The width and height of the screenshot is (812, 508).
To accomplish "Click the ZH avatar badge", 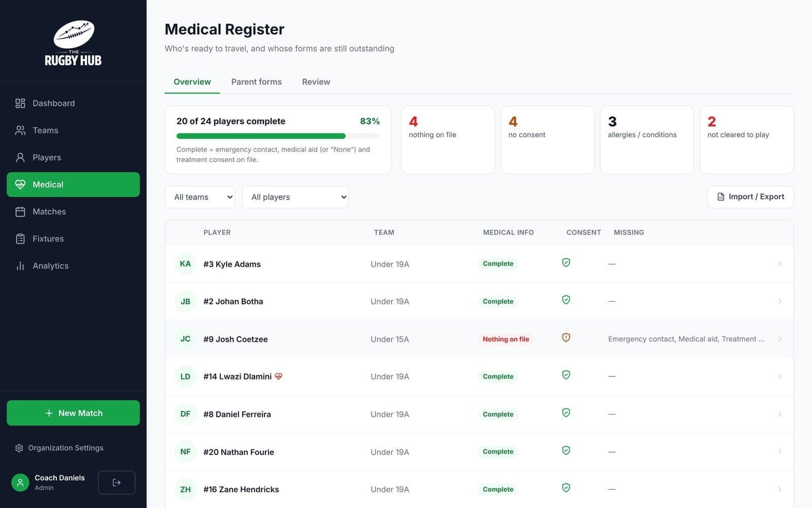I will point(185,489).
